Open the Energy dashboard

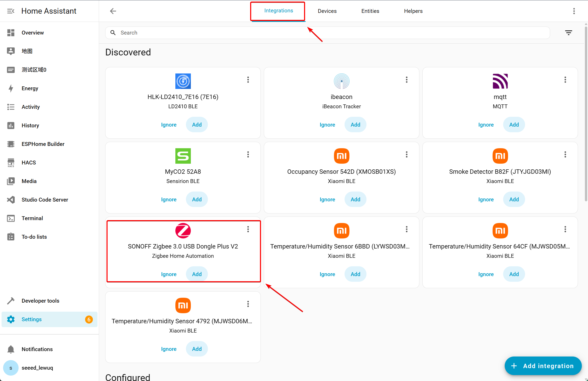point(30,88)
